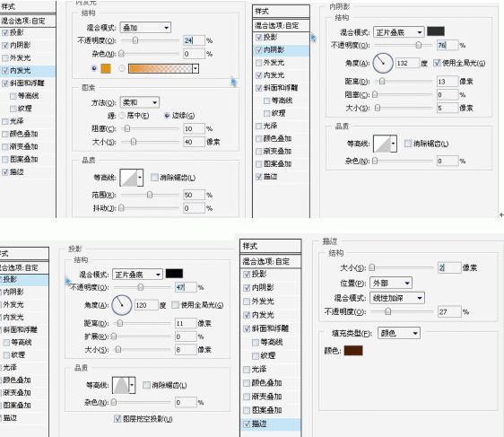Toggle the 外发光 checkbox in the 内发光 dialog's style list

[x=5, y=58]
